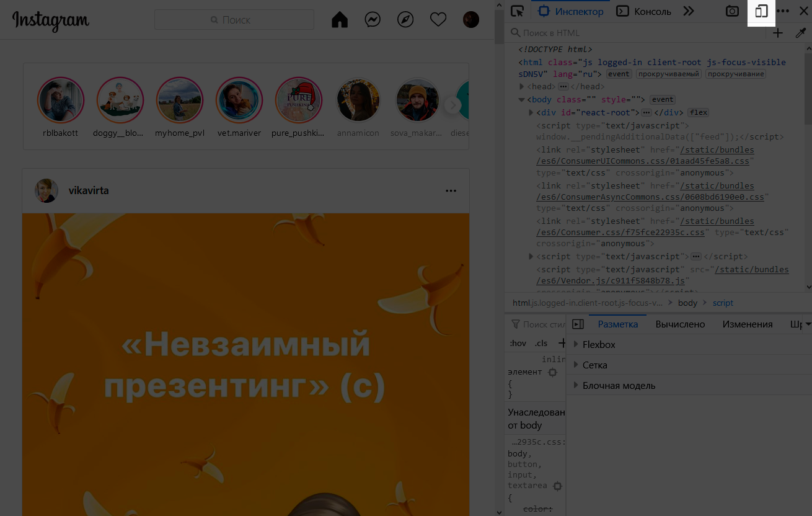The image size is (812, 516).
Task: Show more devtools tabs with the chevron
Action: click(688, 11)
